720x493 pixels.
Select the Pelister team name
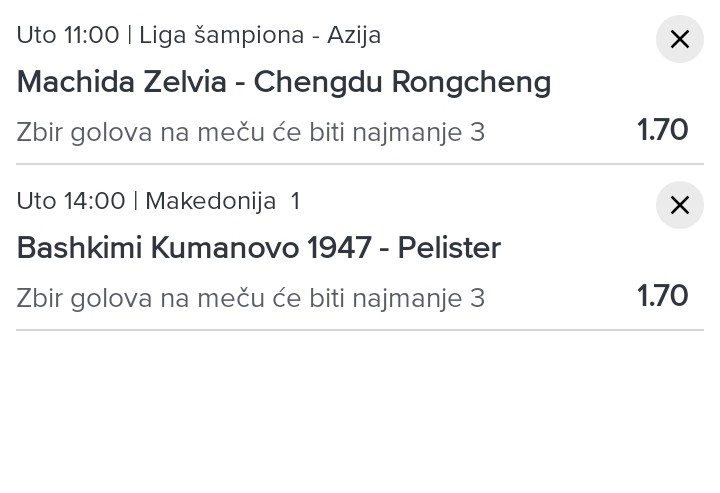(449, 248)
